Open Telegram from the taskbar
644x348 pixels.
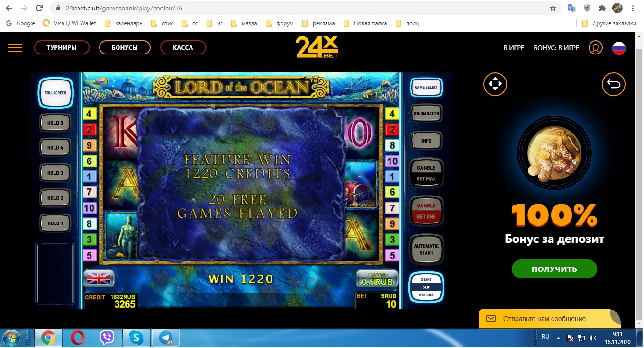click(x=166, y=338)
